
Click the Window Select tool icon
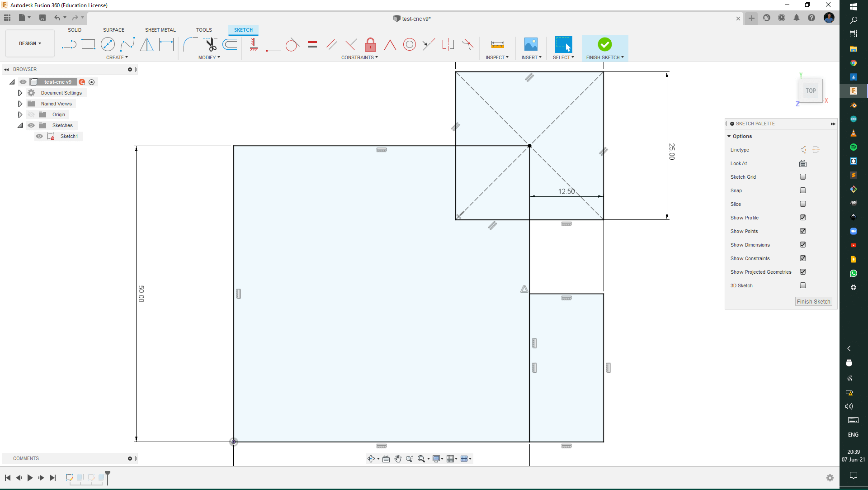click(x=563, y=44)
